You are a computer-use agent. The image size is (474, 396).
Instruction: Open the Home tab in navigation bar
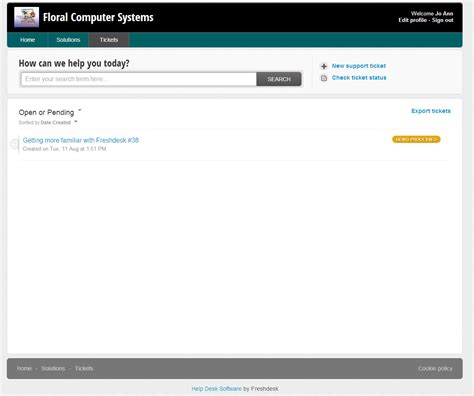tap(27, 40)
